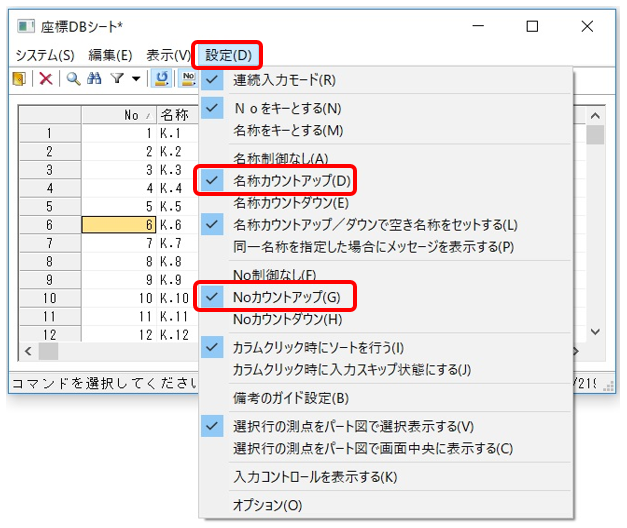The width and height of the screenshot is (627, 528).
Task: Click the 名称 column header
Action: (178, 115)
